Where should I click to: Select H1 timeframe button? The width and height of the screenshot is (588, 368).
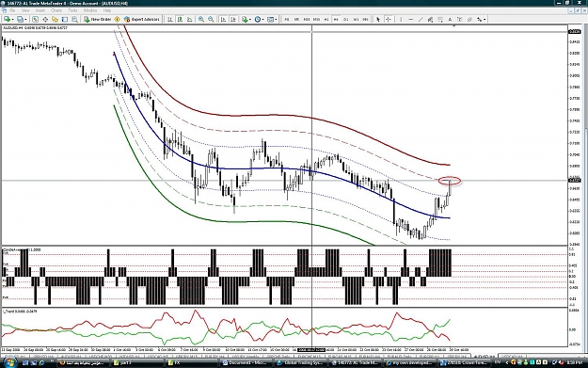(x=326, y=19)
